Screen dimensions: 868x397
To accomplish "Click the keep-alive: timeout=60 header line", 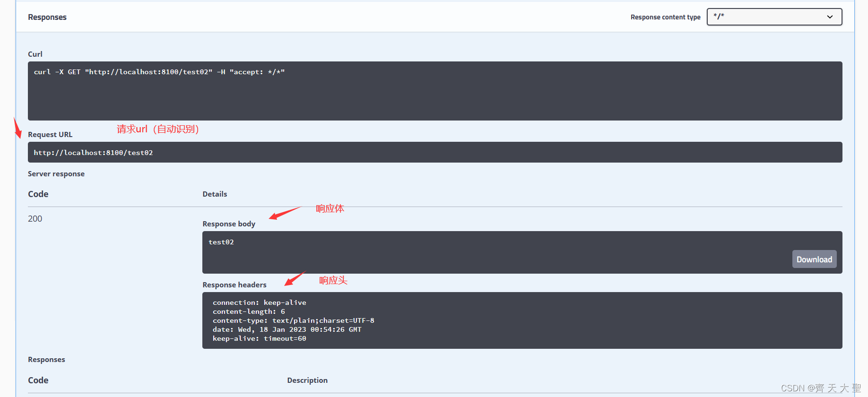I will 260,338.
